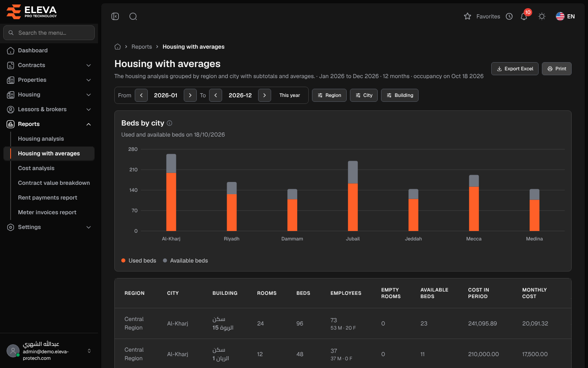Focus the Search the menu field

tap(49, 33)
